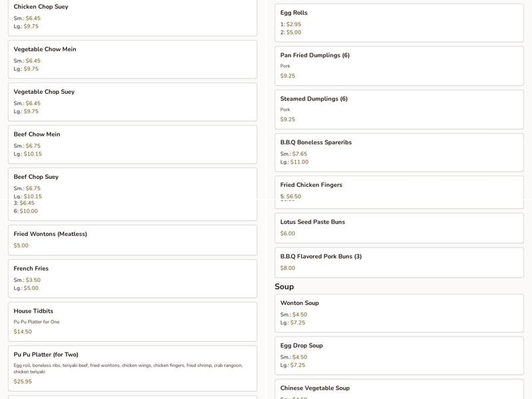Select the Beef Chop Suey item card
Image resolution: width=532 pixels, height=399 pixels.
tap(132, 194)
